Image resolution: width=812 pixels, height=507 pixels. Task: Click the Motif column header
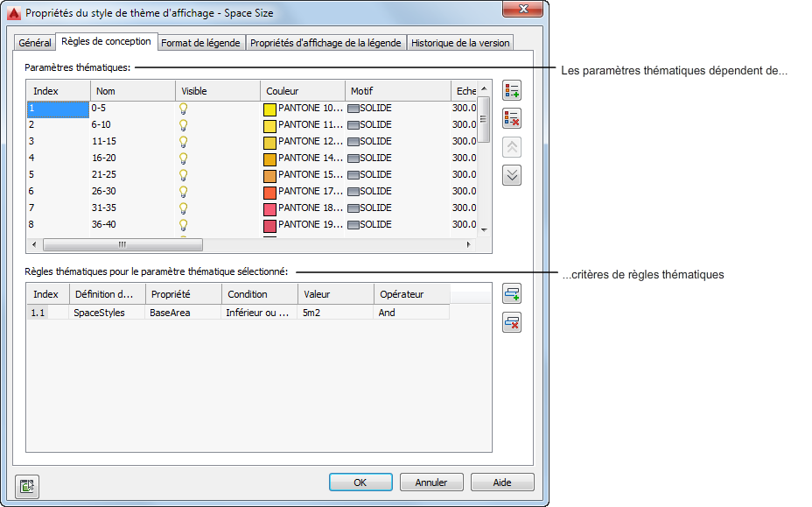tap(398, 91)
